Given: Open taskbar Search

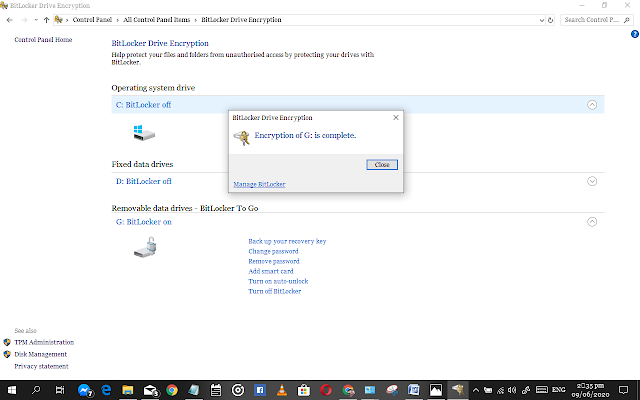Looking at the screenshot, I should (x=36, y=390).
